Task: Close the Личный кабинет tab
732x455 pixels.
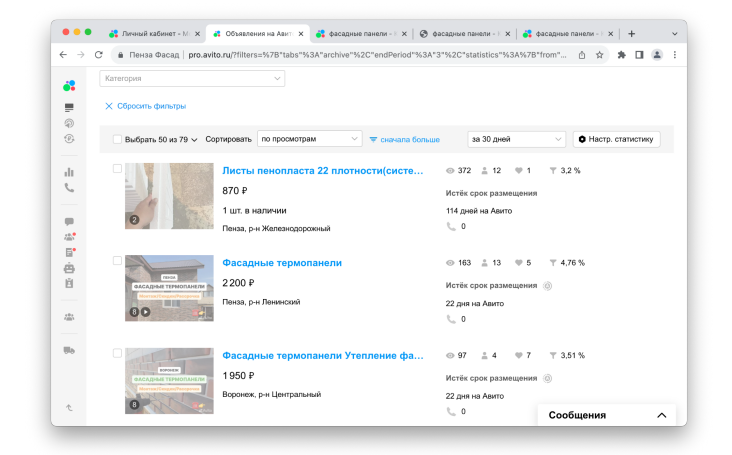Action: [197, 34]
